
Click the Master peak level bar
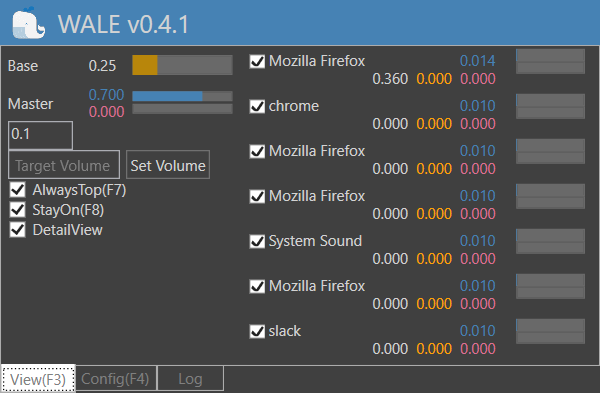(x=182, y=109)
